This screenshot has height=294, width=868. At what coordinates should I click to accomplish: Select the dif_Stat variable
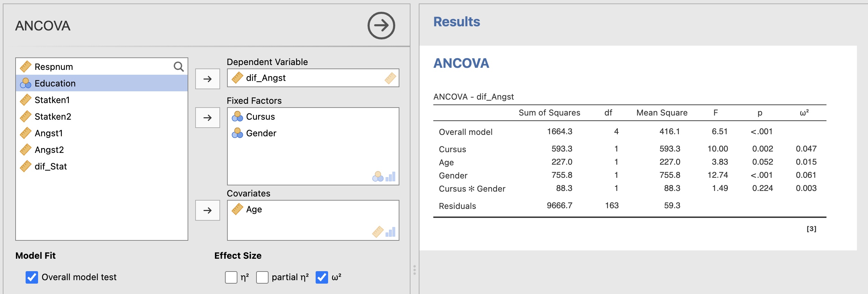pyautogui.click(x=51, y=166)
